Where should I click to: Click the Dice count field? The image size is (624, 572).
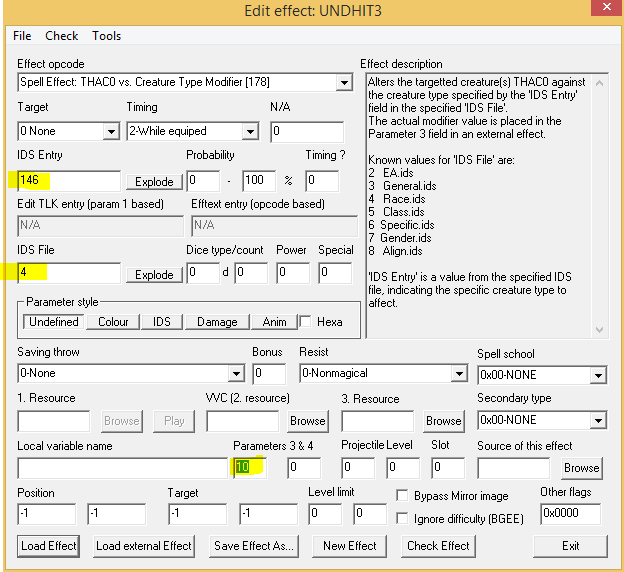(x=251, y=273)
